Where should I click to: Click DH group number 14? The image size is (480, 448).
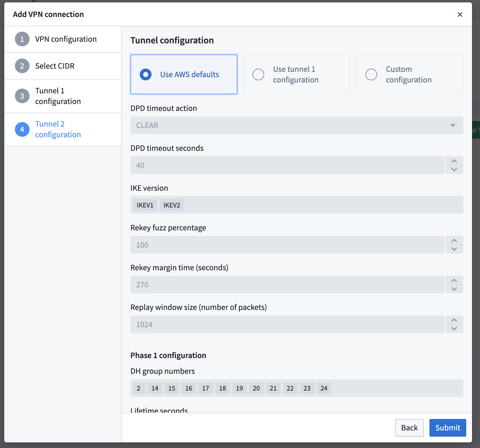tap(155, 388)
